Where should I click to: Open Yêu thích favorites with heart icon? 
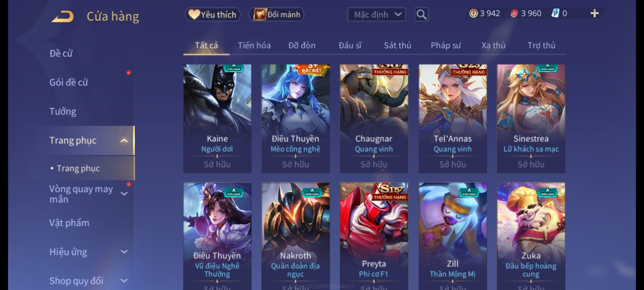(x=213, y=15)
